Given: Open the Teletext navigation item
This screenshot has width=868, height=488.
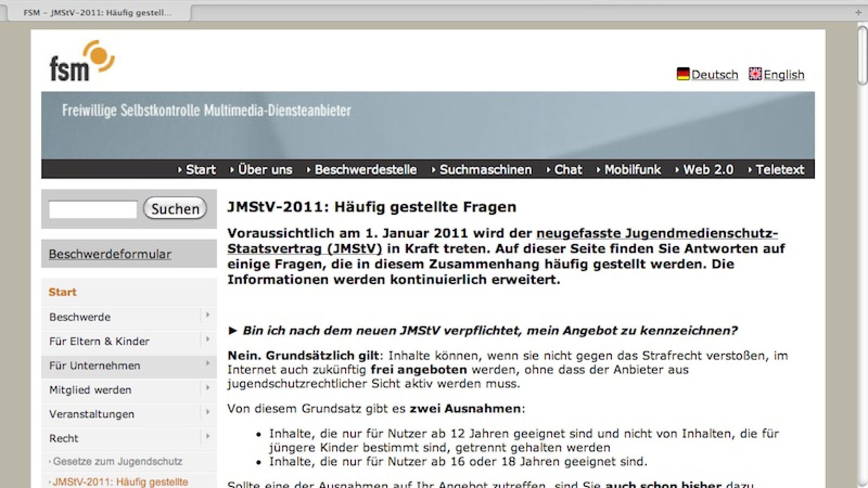Looking at the screenshot, I should [x=780, y=170].
